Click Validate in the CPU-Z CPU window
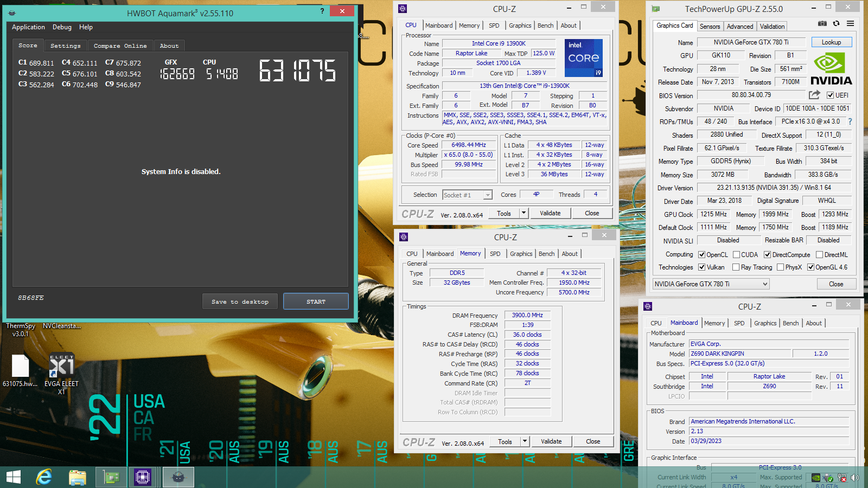 [x=550, y=213]
